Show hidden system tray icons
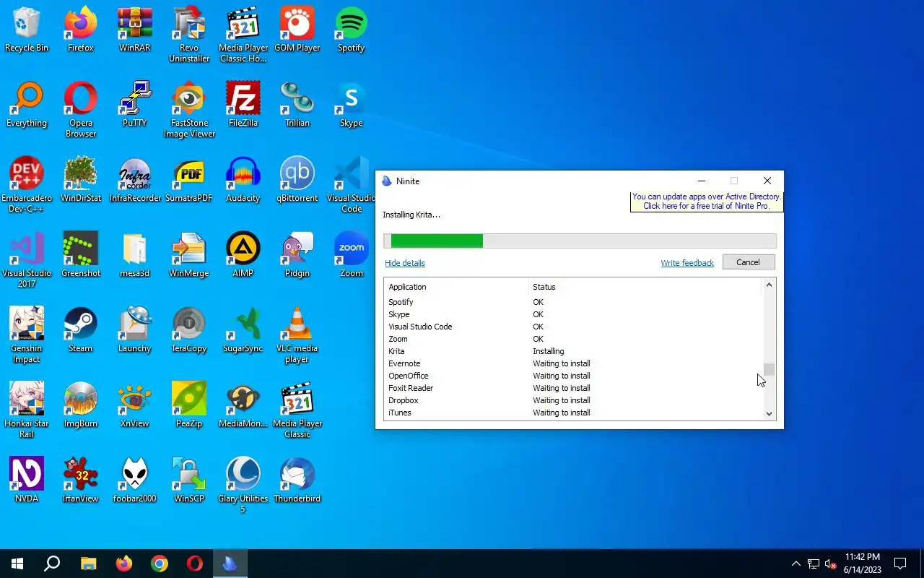This screenshot has height=578, width=924. tap(796, 564)
